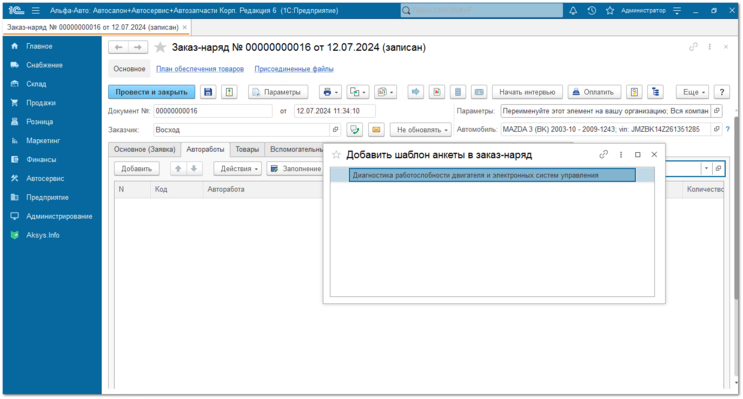
Task: Click the orange envelope icon next to Заказчик
Action: coord(376,129)
